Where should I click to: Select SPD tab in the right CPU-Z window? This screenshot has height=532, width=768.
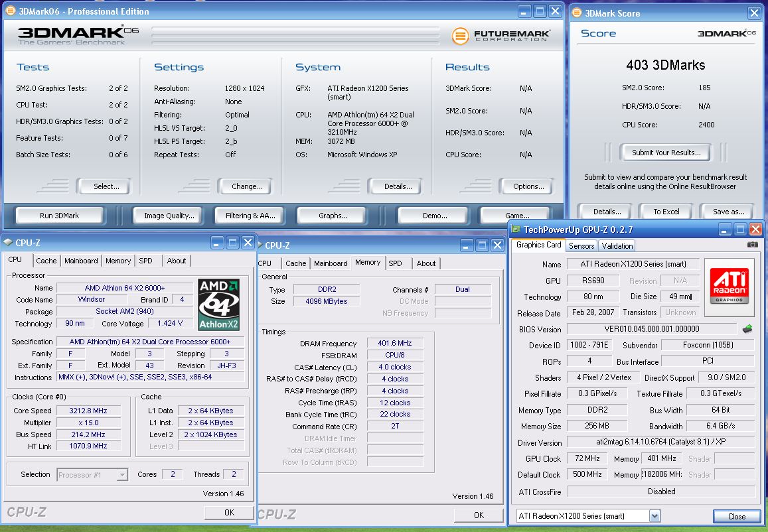click(395, 263)
